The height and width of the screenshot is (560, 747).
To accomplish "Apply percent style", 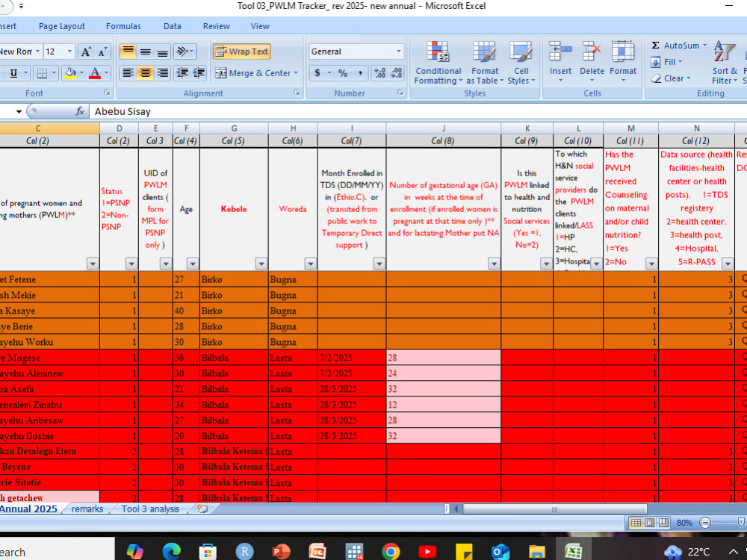I will click(x=343, y=73).
